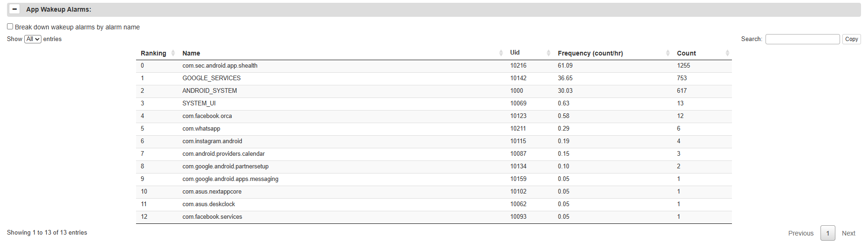Select the com.instagram.android entry
The height and width of the screenshot is (243, 868).
(x=212, y=141)
